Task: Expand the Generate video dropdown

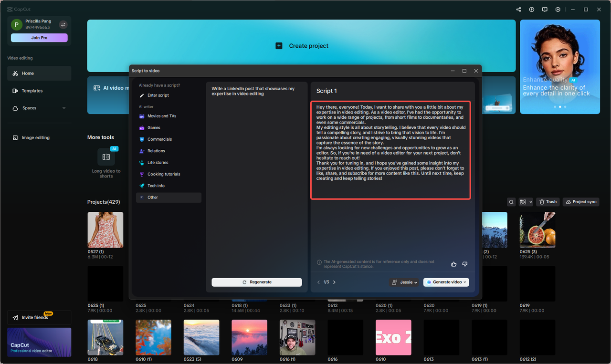Action: coord(464,282)
